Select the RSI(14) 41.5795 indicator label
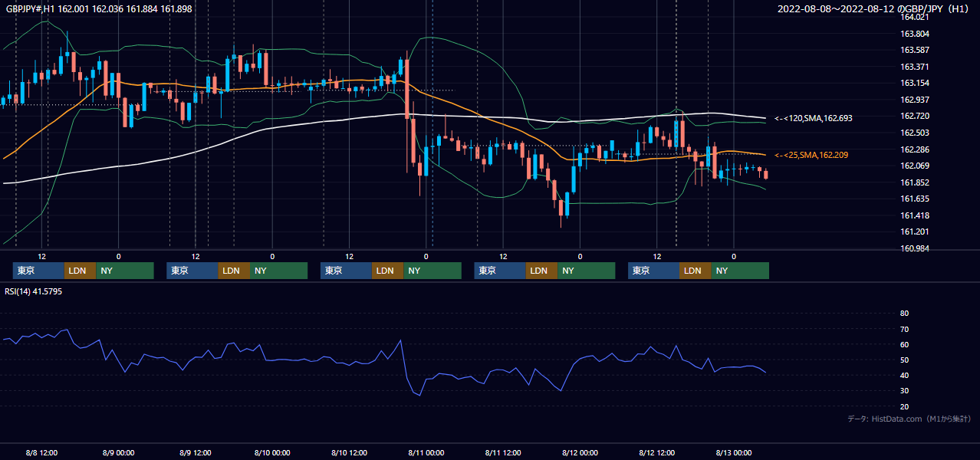The width and height of the screenshot is (980, 460). click(x=34, y=291)
